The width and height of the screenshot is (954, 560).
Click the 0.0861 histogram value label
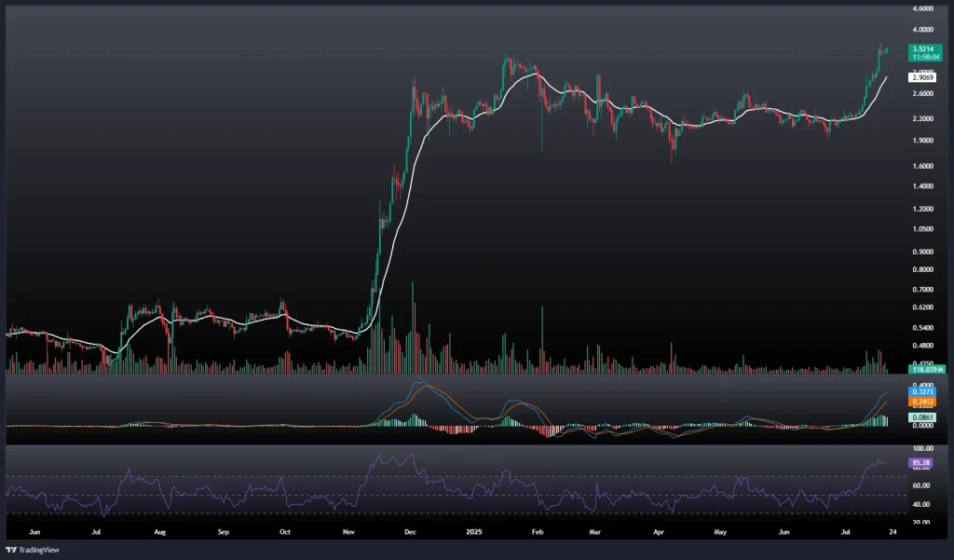pyautogui.click(x=921, y=417)
